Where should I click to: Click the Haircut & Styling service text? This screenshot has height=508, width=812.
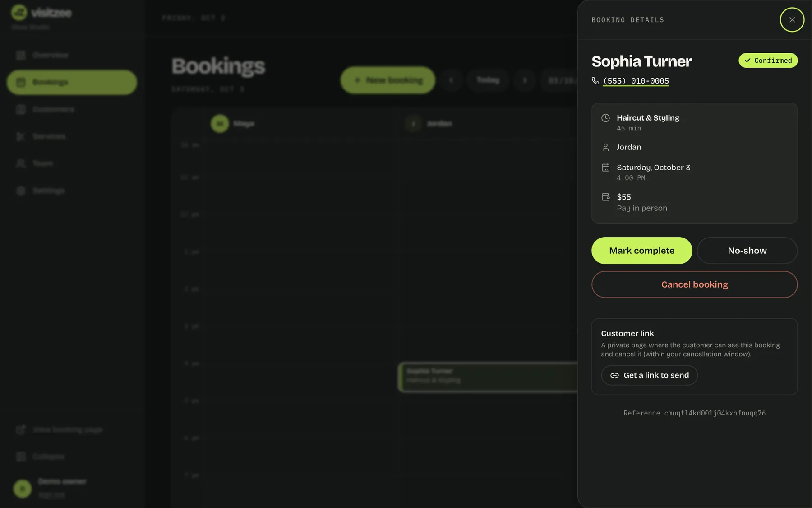[x=648, y=118]
